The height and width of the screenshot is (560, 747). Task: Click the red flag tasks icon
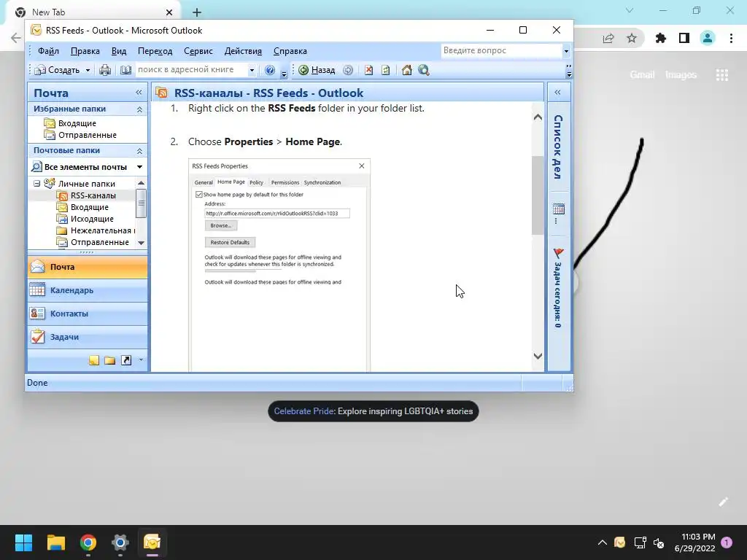[x=558, y=253]
